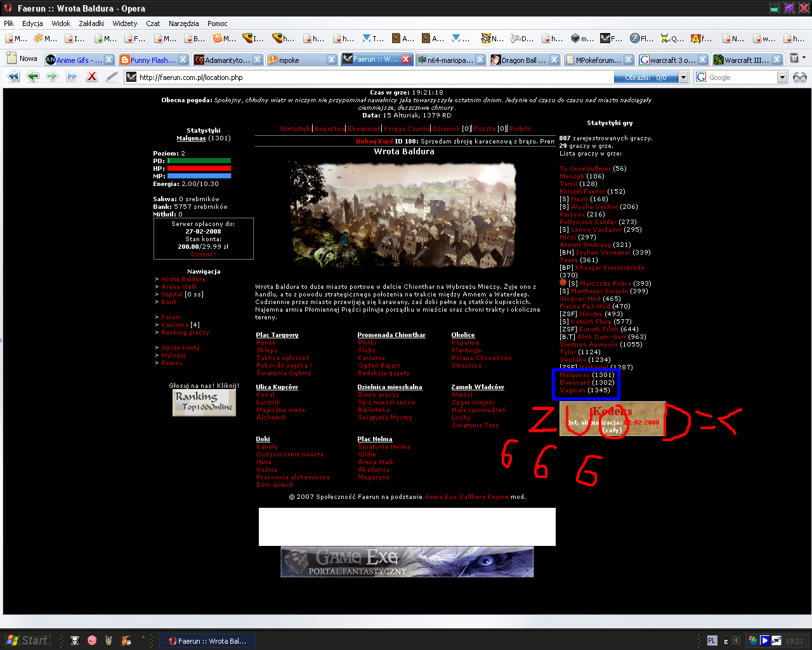Open the gamepad 'D...' bookmark
Screen dimensions: 812x650
point(522,39)
